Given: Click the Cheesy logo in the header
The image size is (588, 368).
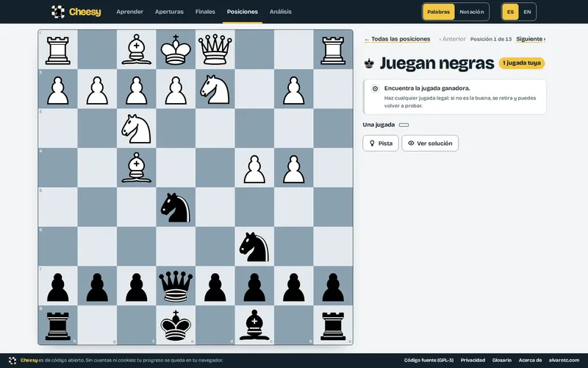Looking at the screenshot, I should (x=76, y=12).
